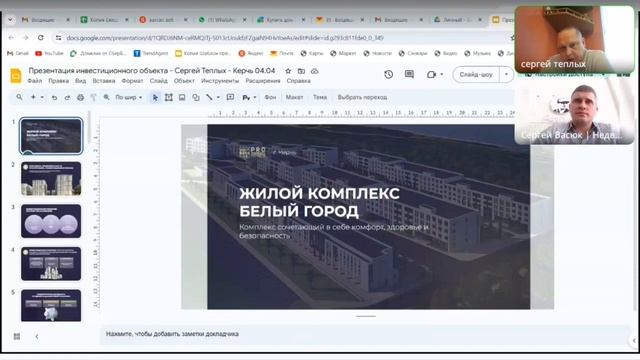
Task: Open the Вставка menu
Action: click(104, 81)
